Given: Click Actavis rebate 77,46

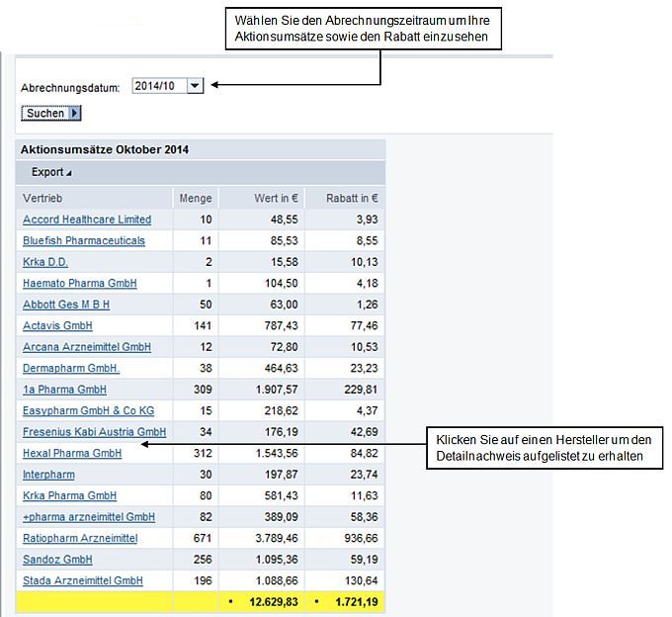Looking at the screenshot, I should click(x=364, y=326).
